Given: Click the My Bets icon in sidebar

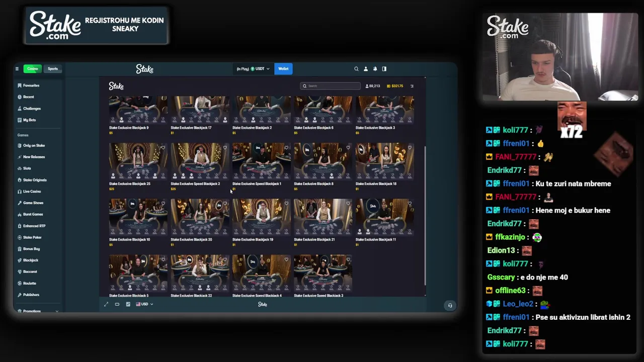Looking at the screenshot, I should 20,120.
